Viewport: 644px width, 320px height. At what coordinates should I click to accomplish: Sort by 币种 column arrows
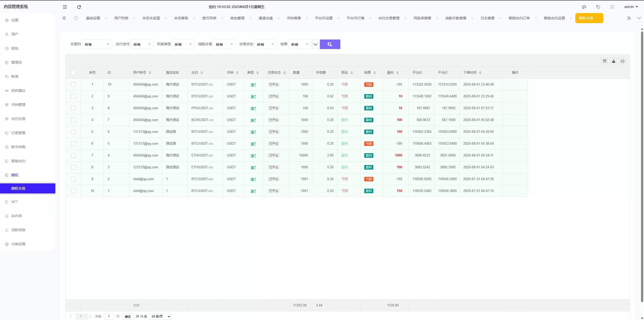pyautogui.click(x=237, y=73)
